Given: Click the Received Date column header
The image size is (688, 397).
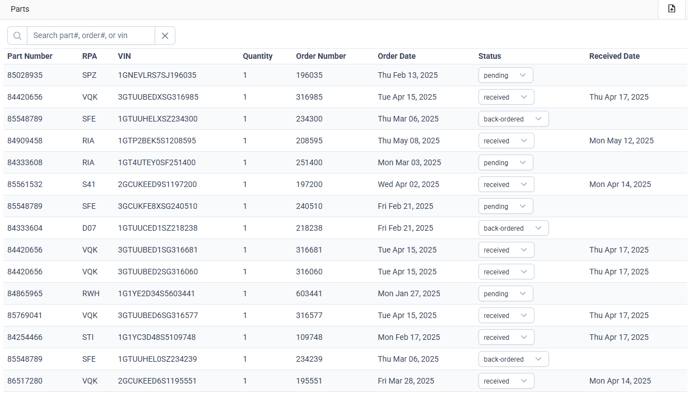Looking at the screenshot, I should (614, 56).
